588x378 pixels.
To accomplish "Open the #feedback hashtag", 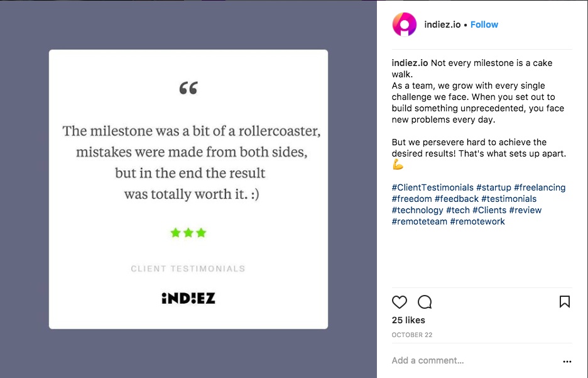I will click(x=457, y=199).
